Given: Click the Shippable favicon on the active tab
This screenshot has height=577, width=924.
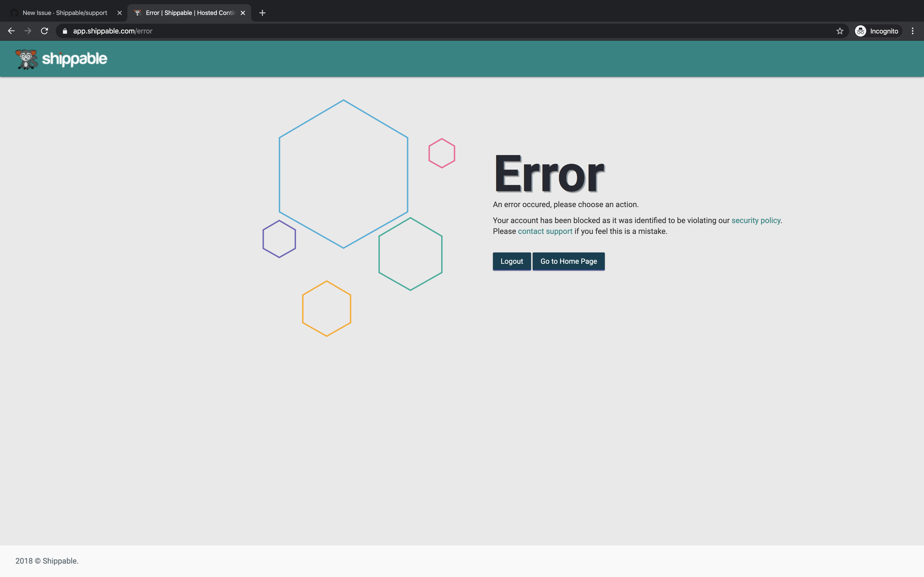Looking at the screenshot, I should 138,13.
